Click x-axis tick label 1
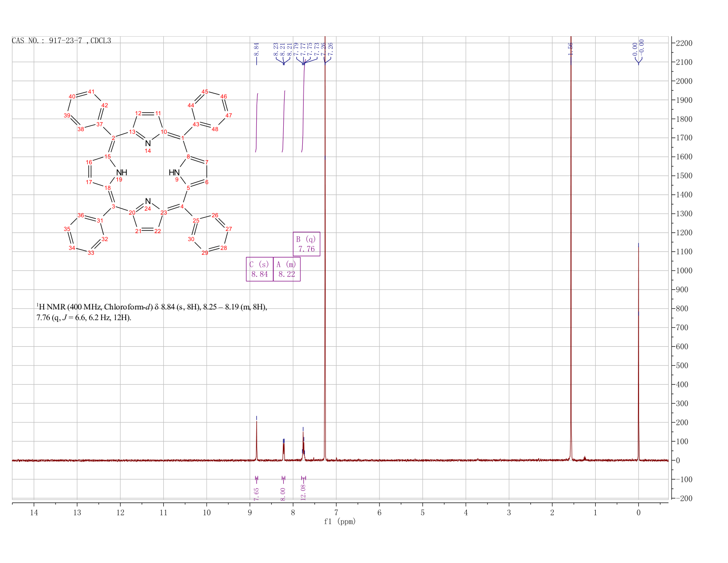Image resolution: width=728 pixels, height=563 pixels. coord(595,513)
